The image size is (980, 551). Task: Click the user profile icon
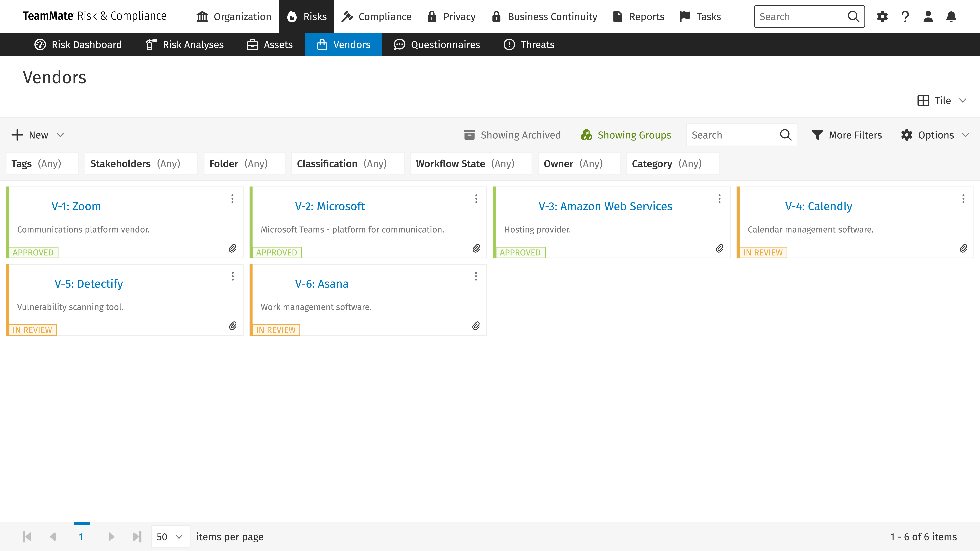(928, 16)
